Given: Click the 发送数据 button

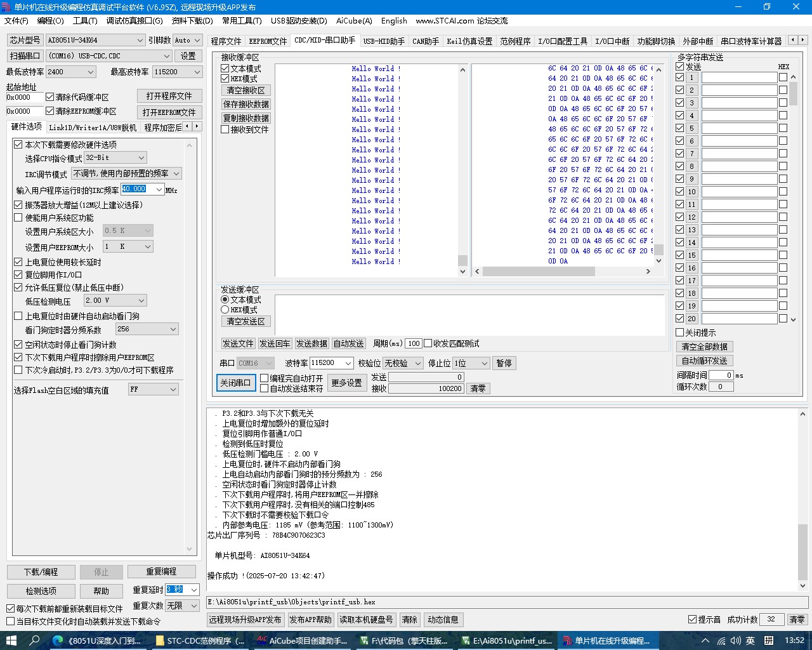Looking at the screenshot, I should pyautogui.click(x=311, y=343).
